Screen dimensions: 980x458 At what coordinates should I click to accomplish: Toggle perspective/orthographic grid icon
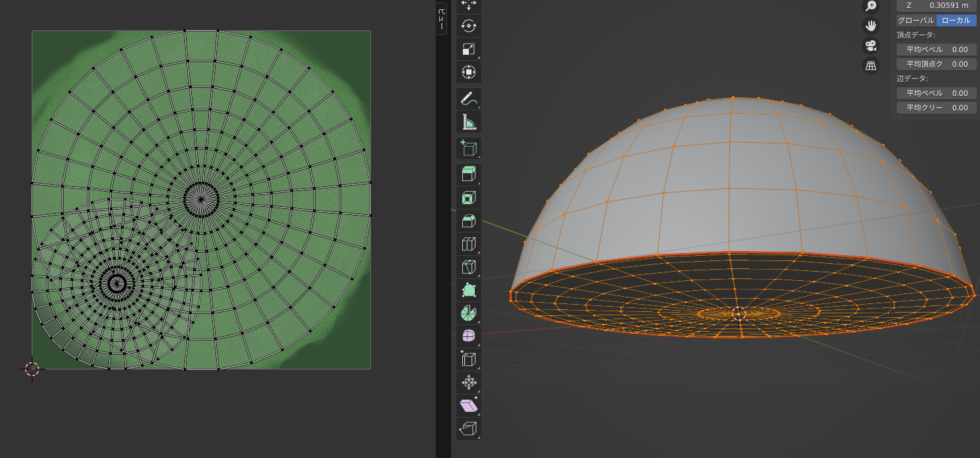(x=871, y=65)
